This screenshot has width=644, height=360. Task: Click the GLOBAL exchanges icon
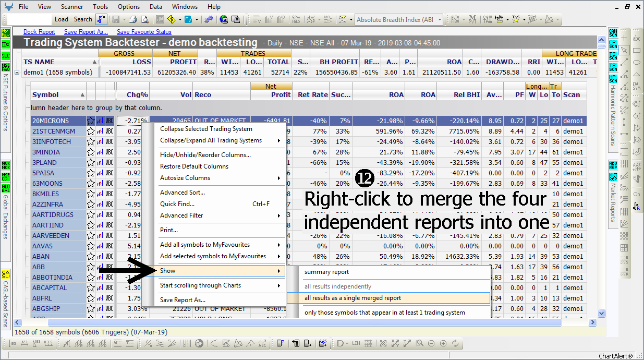click(5, 187)
